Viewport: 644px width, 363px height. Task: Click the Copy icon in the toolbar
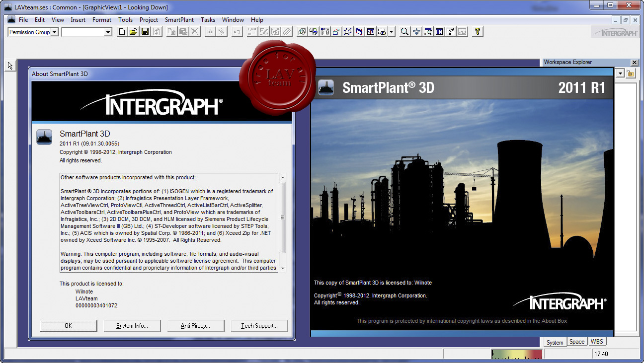[172, 32]
